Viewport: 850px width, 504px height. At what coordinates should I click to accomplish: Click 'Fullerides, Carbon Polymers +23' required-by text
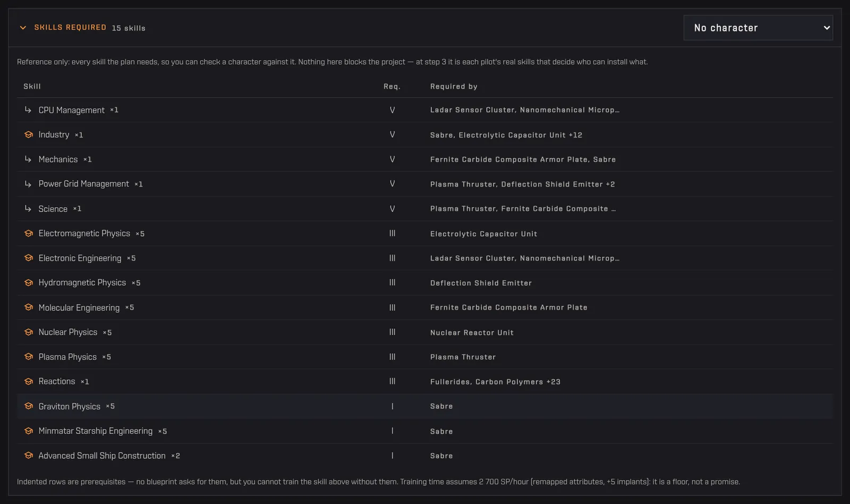[x=495, y=382]
